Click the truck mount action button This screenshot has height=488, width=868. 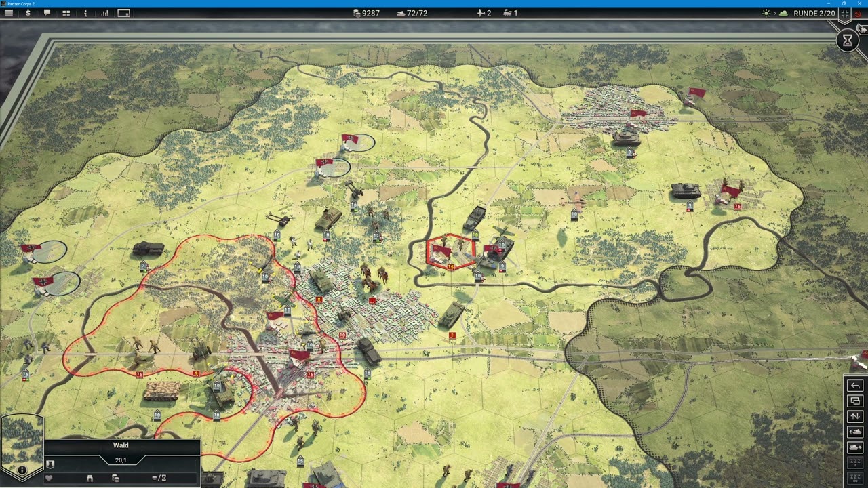[855, 447]
